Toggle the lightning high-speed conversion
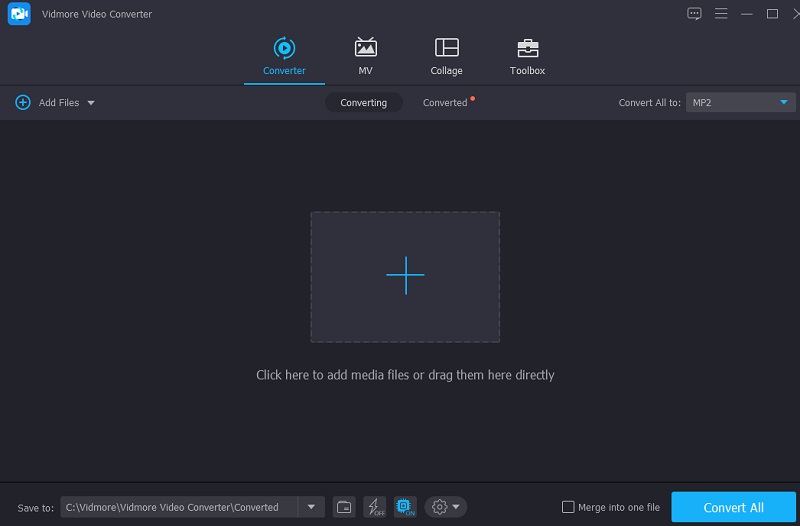800x526 pixels. (x=374, y=507)
